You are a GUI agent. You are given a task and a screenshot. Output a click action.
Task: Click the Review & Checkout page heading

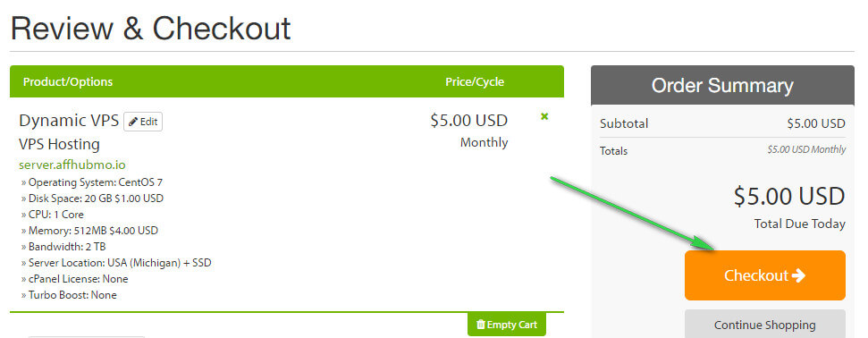150,29
